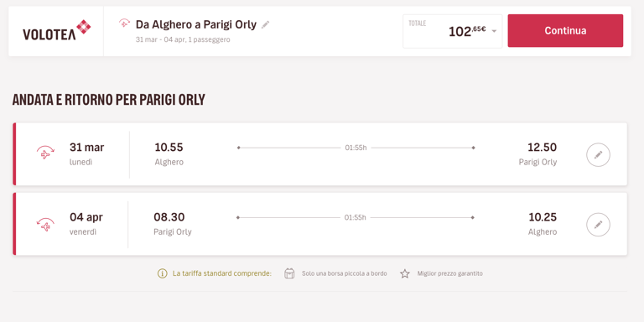This screenshot has height=322, width=644.
Task: Select the 'Da Alghero a Parigi Orly' title
Action: (x=196, y=24)
